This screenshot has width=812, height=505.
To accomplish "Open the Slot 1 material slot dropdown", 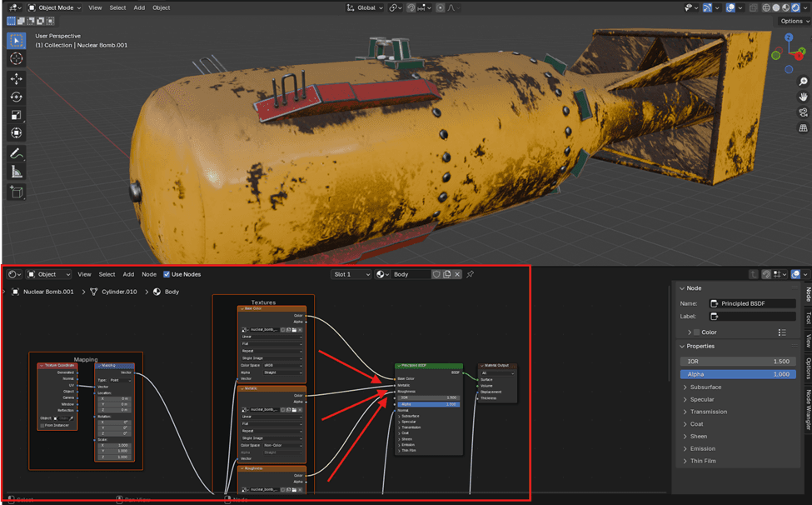I will [351, 274].
